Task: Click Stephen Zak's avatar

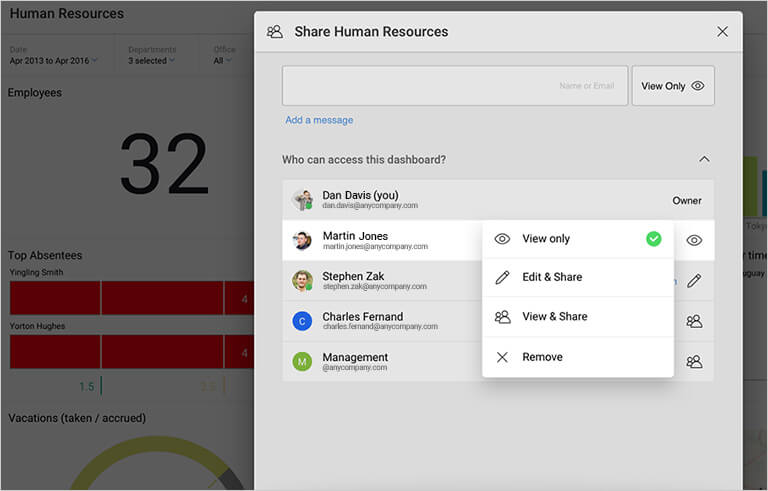Action: click(x=303, y=281)
